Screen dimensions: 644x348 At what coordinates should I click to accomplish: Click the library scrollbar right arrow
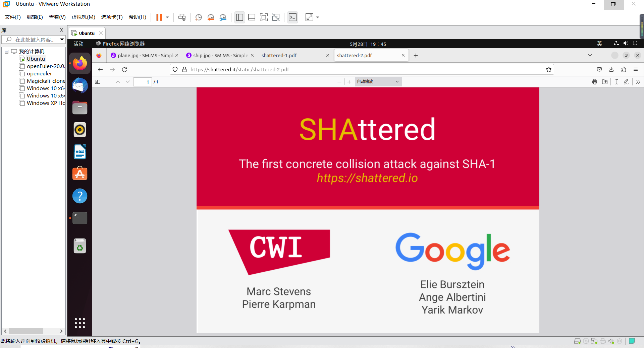[61, 331]
